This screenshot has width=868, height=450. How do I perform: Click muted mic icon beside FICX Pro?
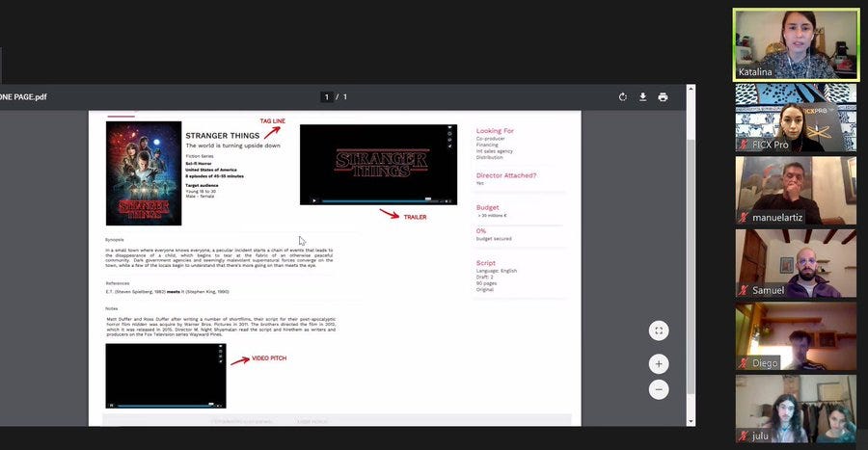pyautogui.click(x=744, y=145)
